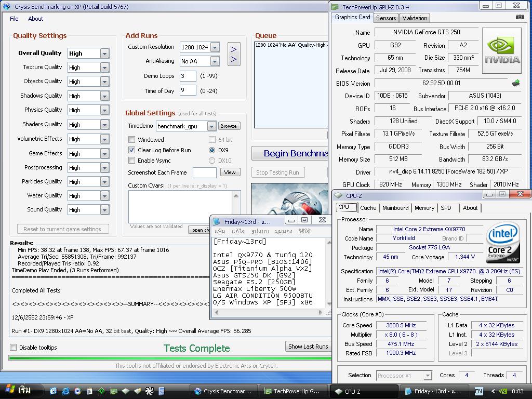
Task: Click the Custom Cvars text area
Action: pyautogui.click(x=180, y=206)
